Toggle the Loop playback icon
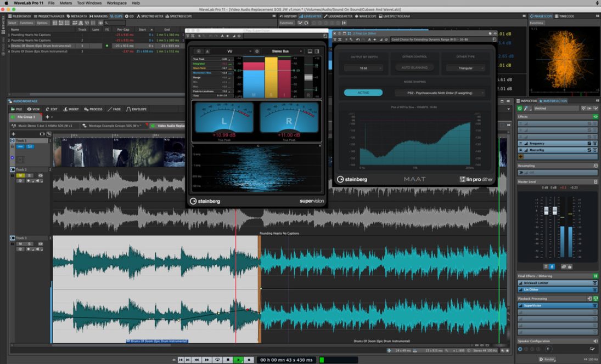Screen dimensions: 601x364 (x=218, y=360)
